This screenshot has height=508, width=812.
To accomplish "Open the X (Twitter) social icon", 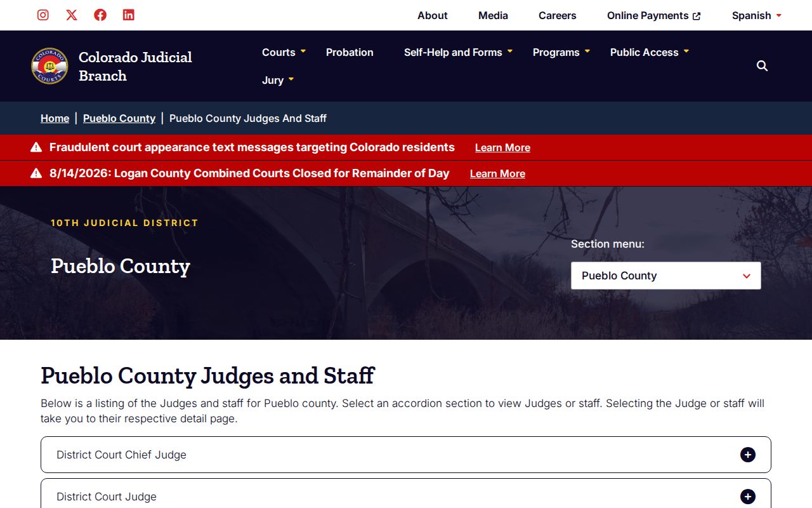I will (x=72, y=15).
